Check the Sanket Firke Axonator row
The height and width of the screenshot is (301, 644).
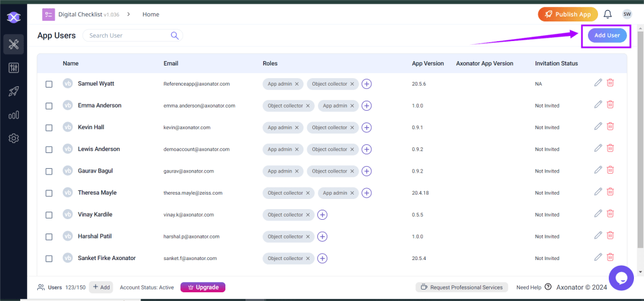(49, 258)
